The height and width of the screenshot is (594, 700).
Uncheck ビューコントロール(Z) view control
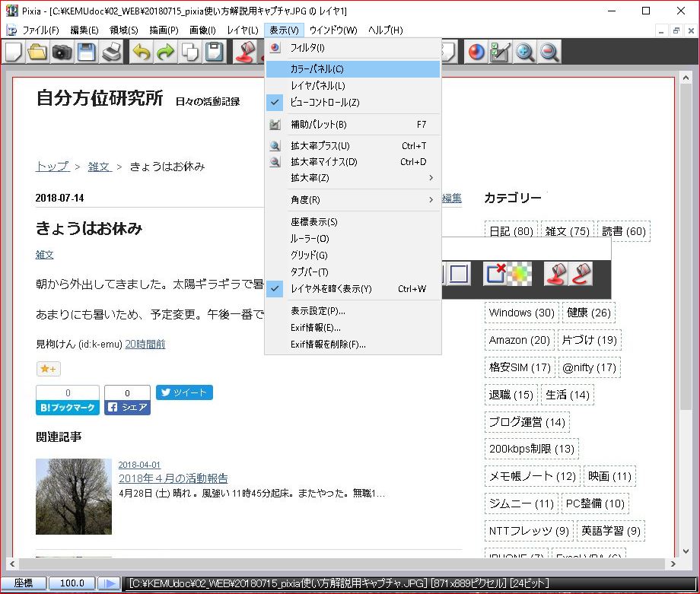(353, 103)
